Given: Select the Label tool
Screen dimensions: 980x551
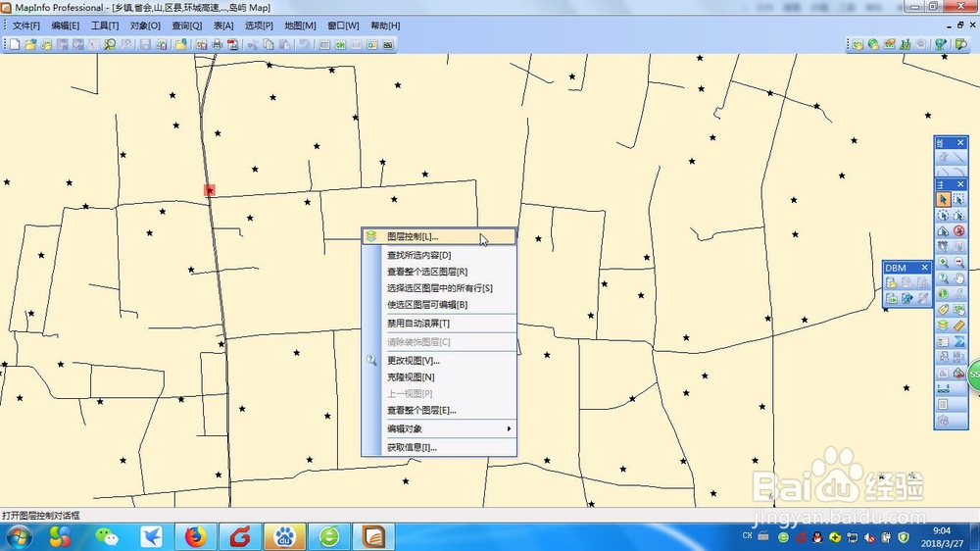Looking at the screenshot, I should 943,310.
